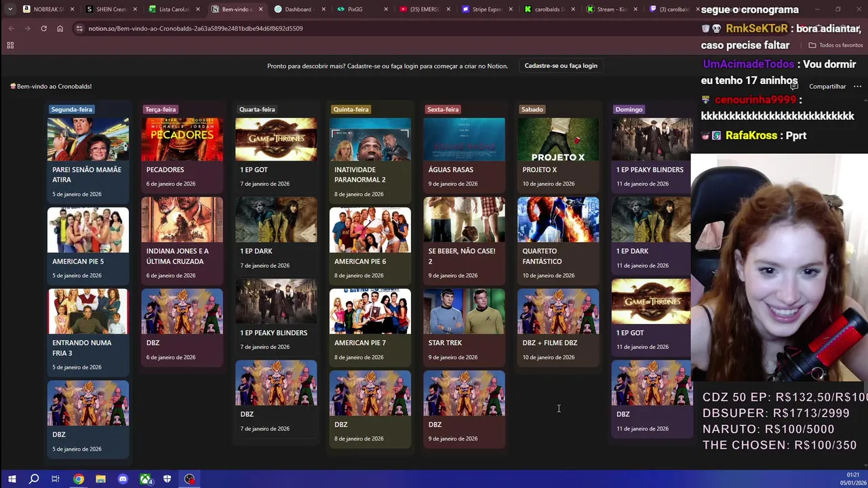
Task: Open the Projeto X card
Action: 558,155
